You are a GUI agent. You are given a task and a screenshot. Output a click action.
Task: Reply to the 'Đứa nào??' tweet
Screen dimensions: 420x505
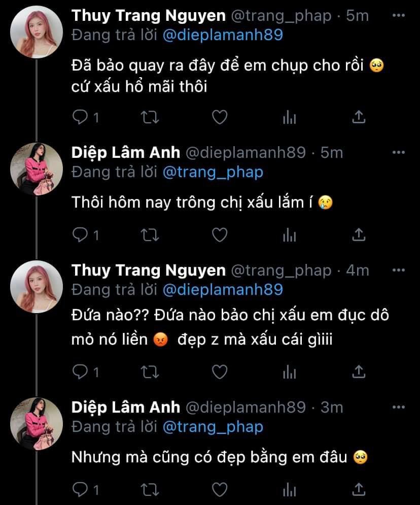[80, 373]
